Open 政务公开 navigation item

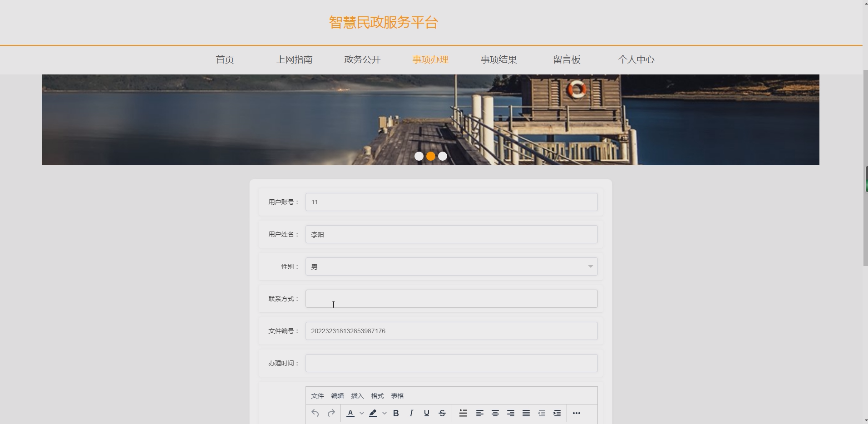pos(362,59)
